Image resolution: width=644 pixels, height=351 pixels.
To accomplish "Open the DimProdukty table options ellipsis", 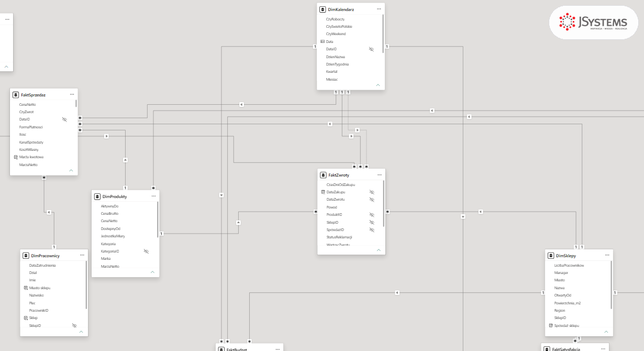I will click(153, 196).
